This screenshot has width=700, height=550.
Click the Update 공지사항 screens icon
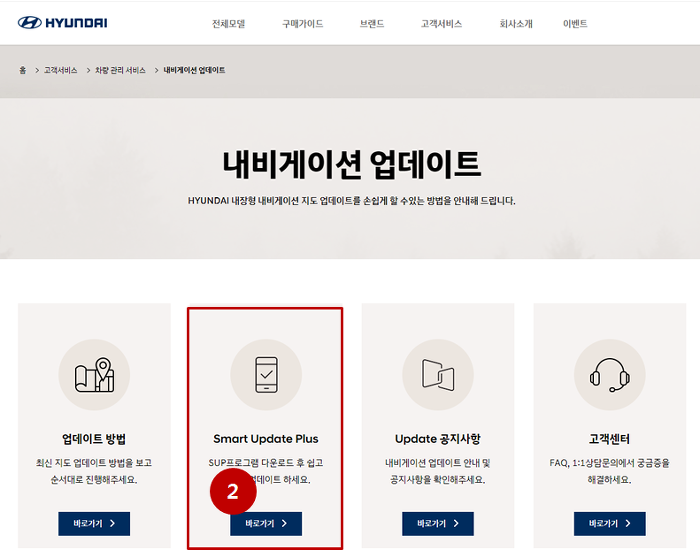point(438,375)
